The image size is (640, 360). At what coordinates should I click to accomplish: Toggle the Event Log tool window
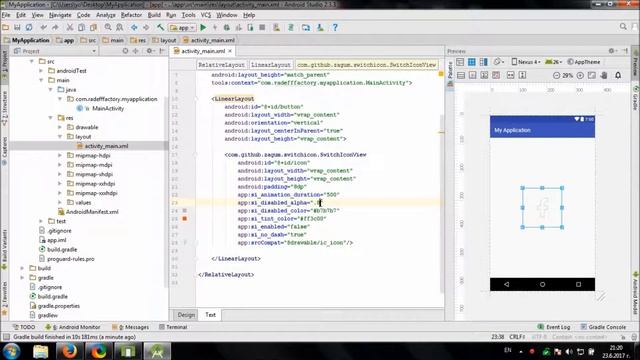tap(554, 327)
